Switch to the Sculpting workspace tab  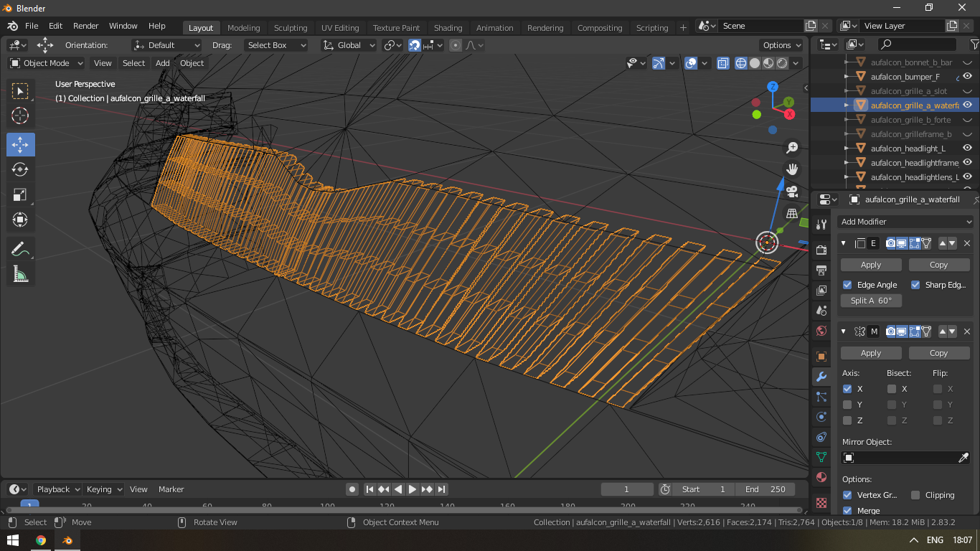(291, 28)
